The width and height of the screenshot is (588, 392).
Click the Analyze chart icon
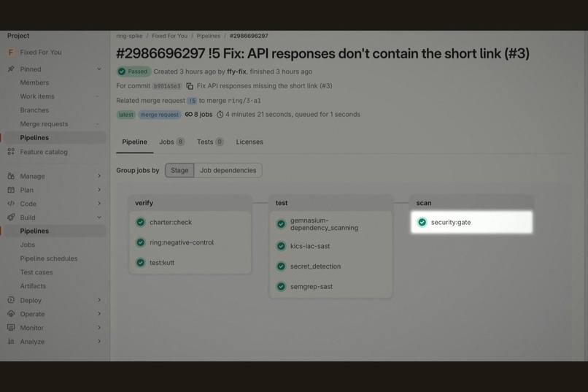pyautogui.click(x=11, y=342)
